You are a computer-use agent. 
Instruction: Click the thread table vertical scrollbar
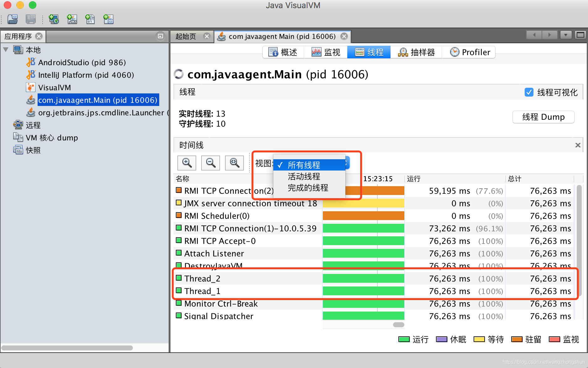pos(580,241)
